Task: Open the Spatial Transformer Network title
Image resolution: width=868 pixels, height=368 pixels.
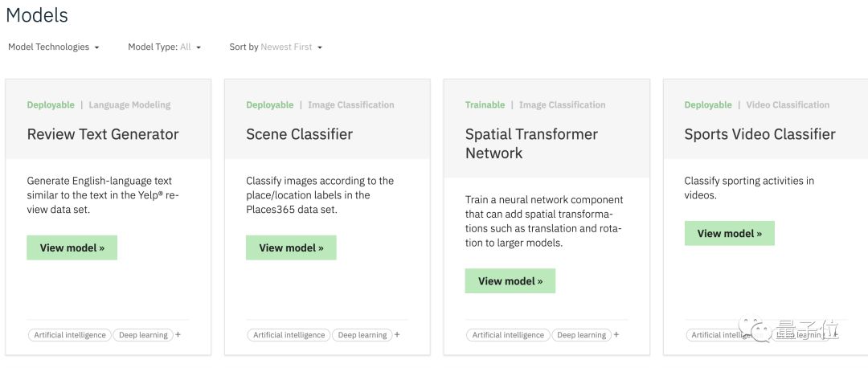Action: tap(531, 143)
